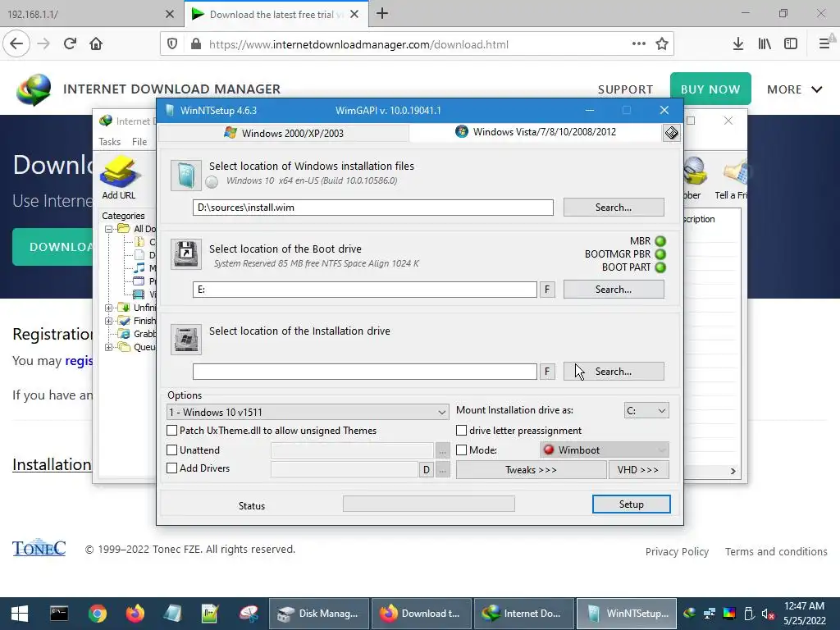
Task: Open the Mount Installation drive letter C: dropdown
Action: click(x=646, y=411)
